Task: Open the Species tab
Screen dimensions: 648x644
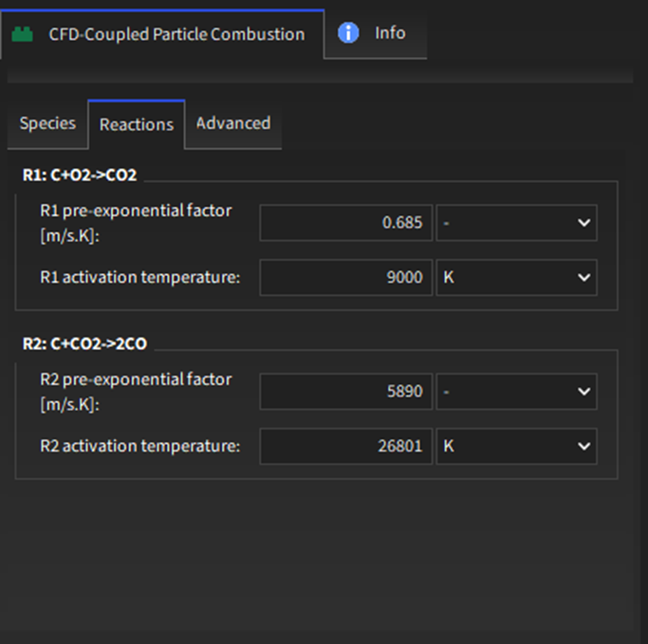Action: (47, 123)
